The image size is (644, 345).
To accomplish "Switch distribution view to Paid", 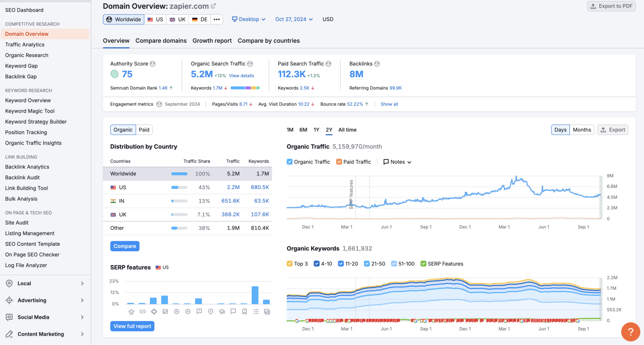I will click(144, 130).
